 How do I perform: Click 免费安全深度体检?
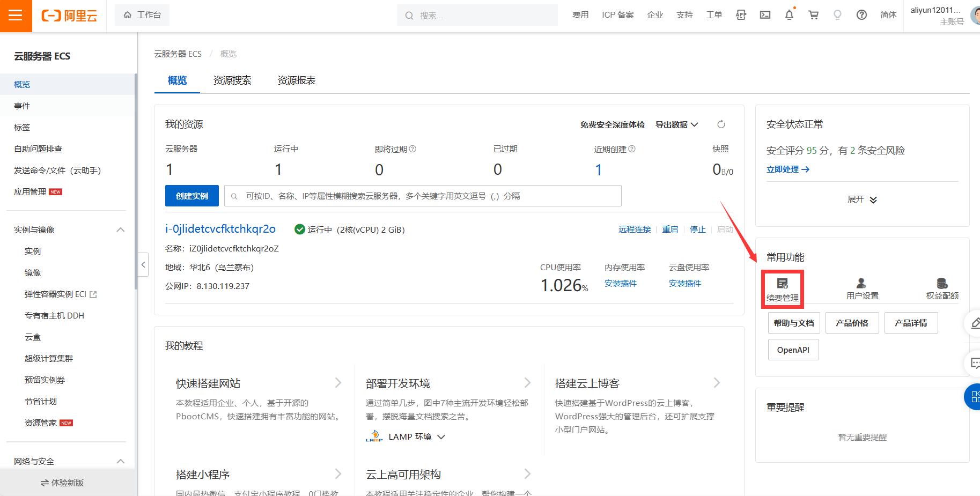pos(612,124)
